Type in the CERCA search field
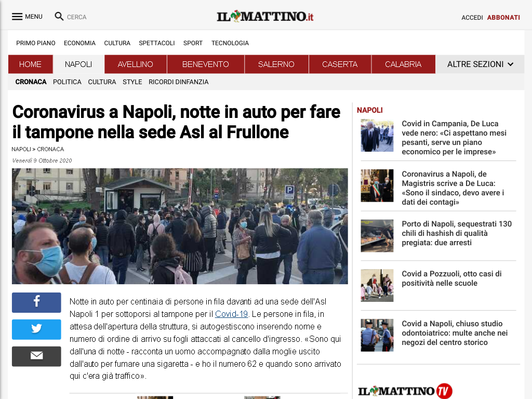The height and width of the screenshot is (399, 532). [77, 17]
